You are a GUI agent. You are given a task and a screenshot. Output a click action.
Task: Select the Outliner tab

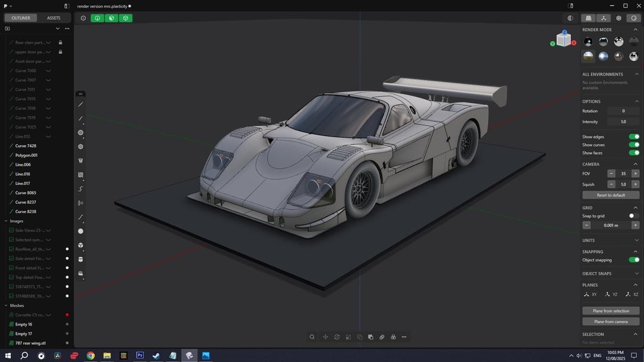(x=21, y=18)
